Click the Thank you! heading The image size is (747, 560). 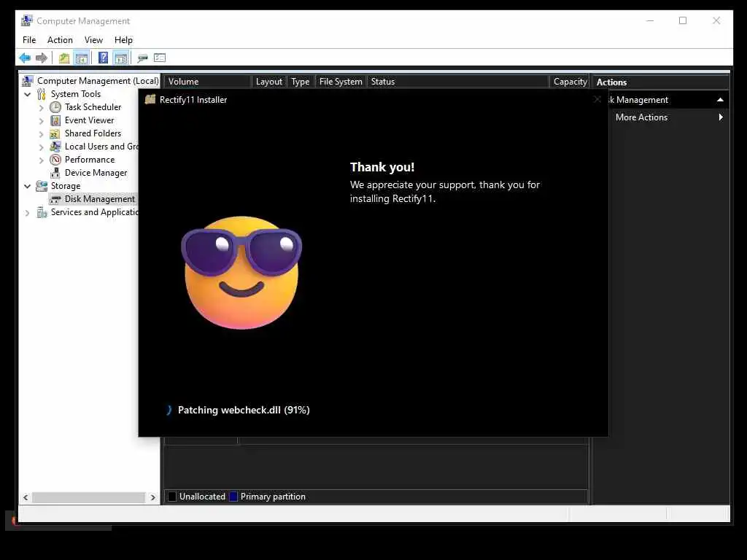(382, 167)
